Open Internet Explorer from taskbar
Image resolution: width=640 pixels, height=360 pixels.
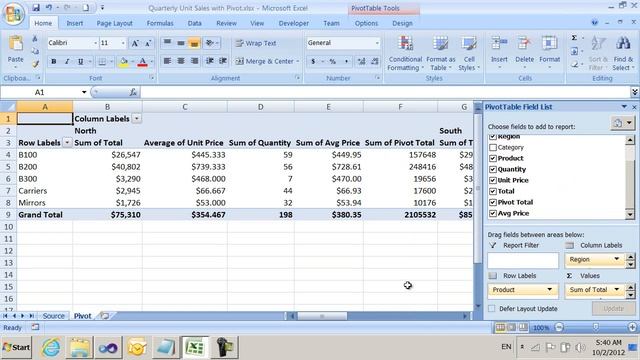pos(50,347)
